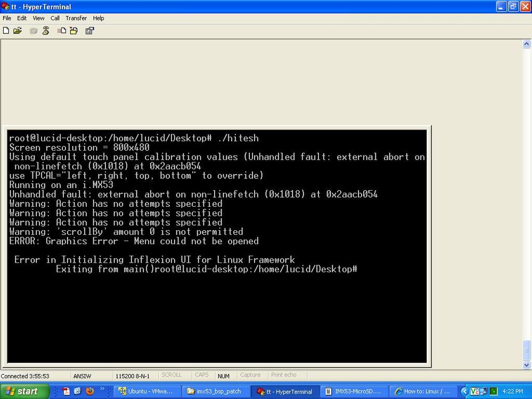Image resolution: width=532 pixels, height=399 pixels.
Task: Click the tt - HyperTerminal taskbar button
Action: click(284, 391)
